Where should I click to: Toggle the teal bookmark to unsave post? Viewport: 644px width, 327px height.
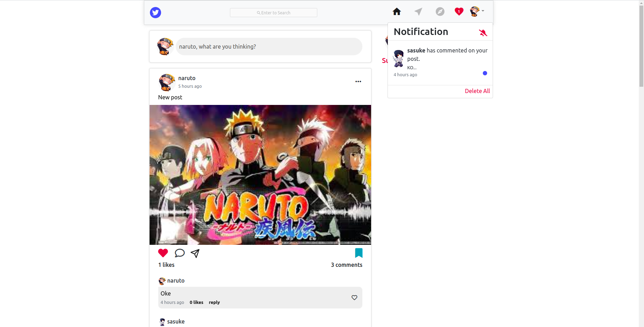point(359,253)
